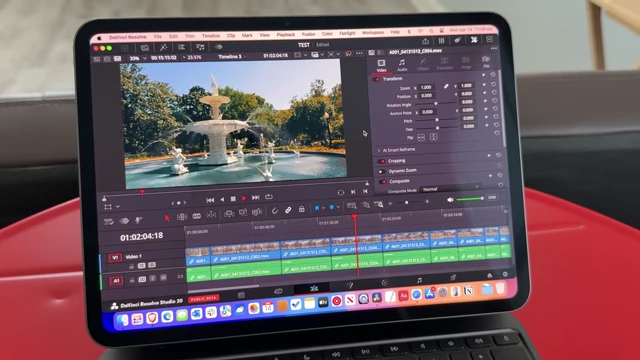Click the speaker mute icon

click(x=450, y=200)
